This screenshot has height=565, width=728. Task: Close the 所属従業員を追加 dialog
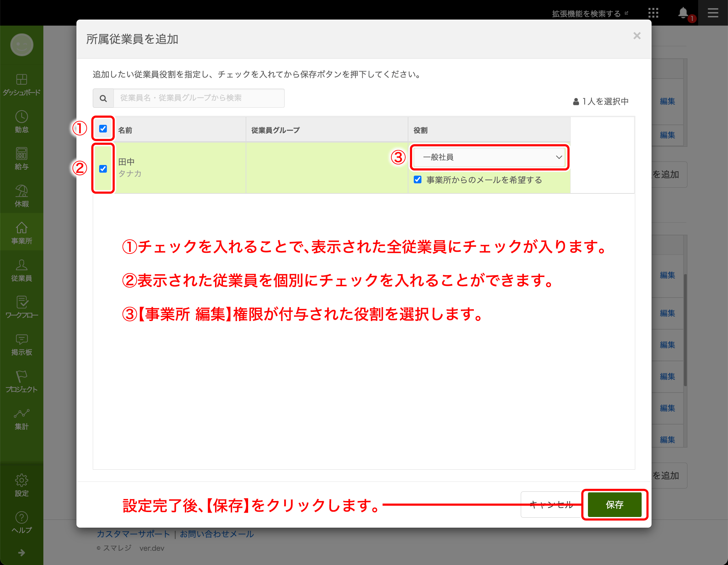click(x=637, y=36)
